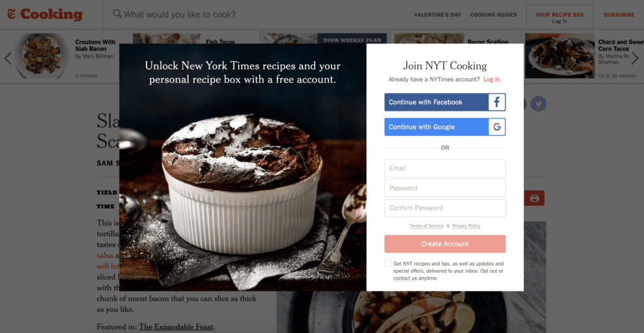Open the Valentine's Day menu item

[438, 15]
